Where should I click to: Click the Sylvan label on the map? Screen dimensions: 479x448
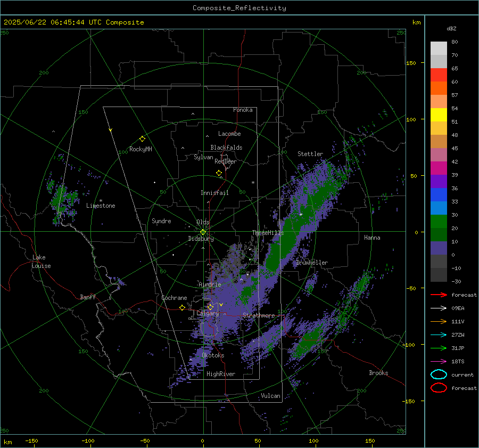pos(203,157)
